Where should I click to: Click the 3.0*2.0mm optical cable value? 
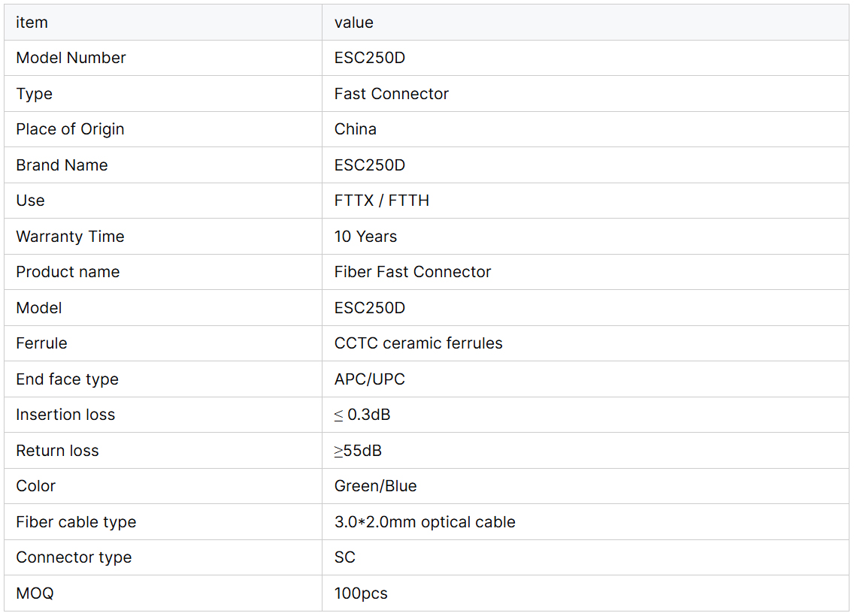click(x=425, y=522)
